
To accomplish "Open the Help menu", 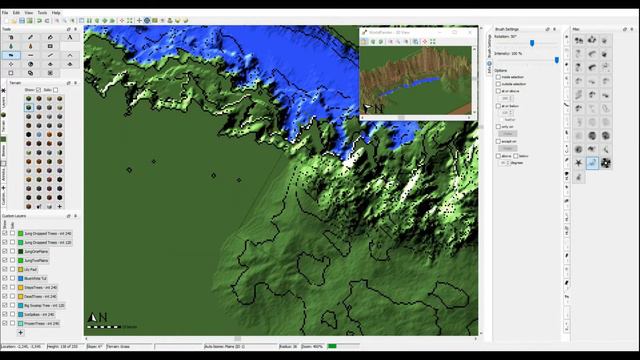I will tap(56, 13).
